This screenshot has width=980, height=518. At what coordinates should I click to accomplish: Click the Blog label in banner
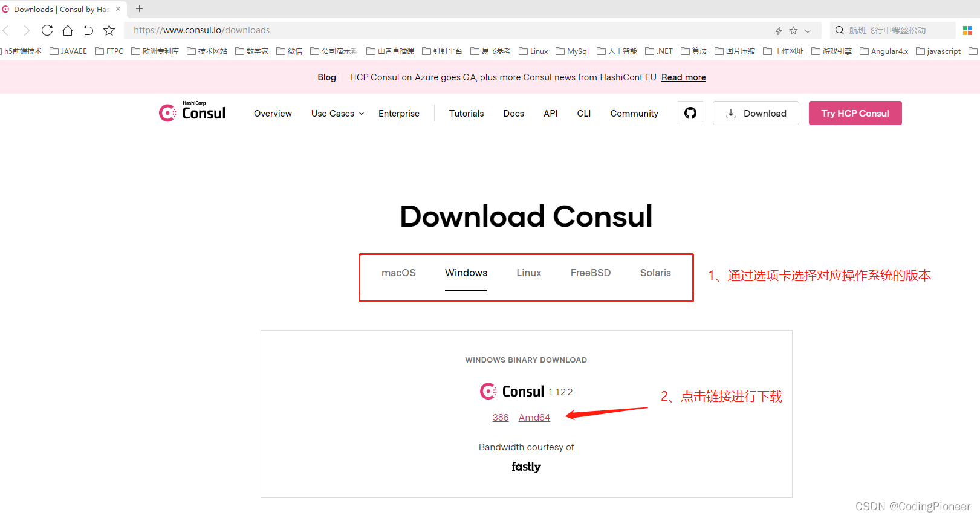326,77
